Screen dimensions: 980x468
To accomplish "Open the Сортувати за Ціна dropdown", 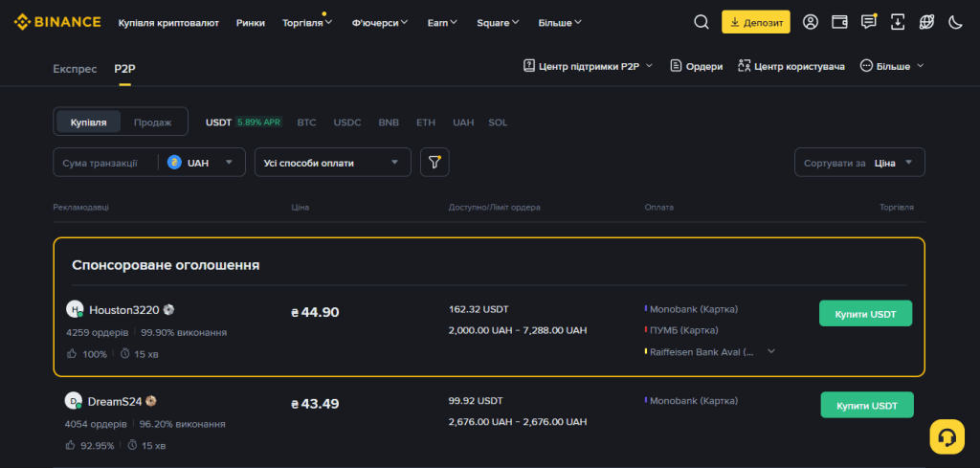I will point(859,163).
